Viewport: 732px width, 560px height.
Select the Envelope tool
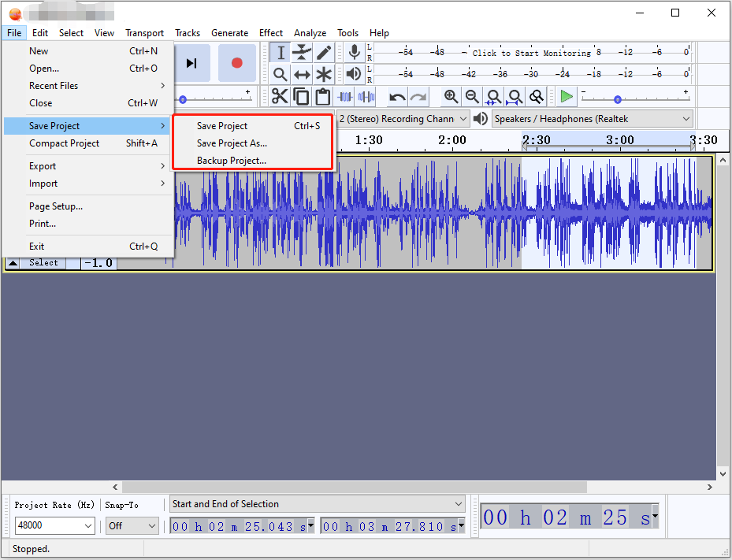coord(302,53)
